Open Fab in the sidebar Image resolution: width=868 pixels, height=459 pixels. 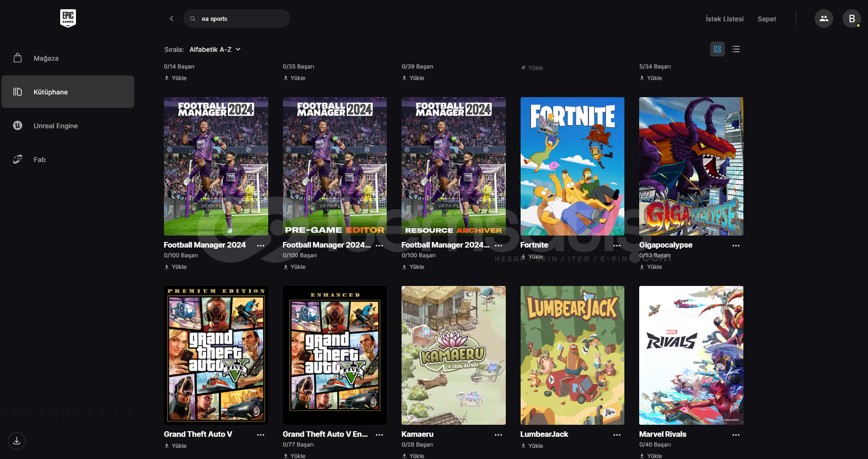[68, 160]
